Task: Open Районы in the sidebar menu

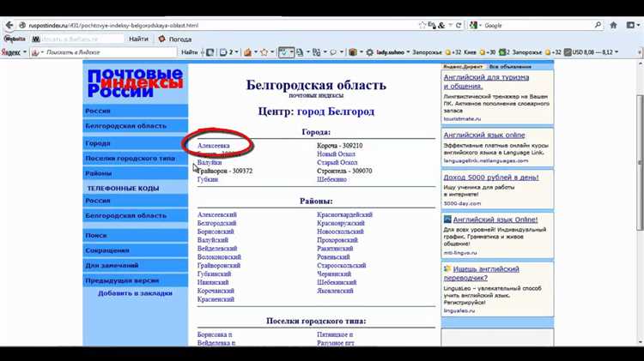Action: click(136, 173)
